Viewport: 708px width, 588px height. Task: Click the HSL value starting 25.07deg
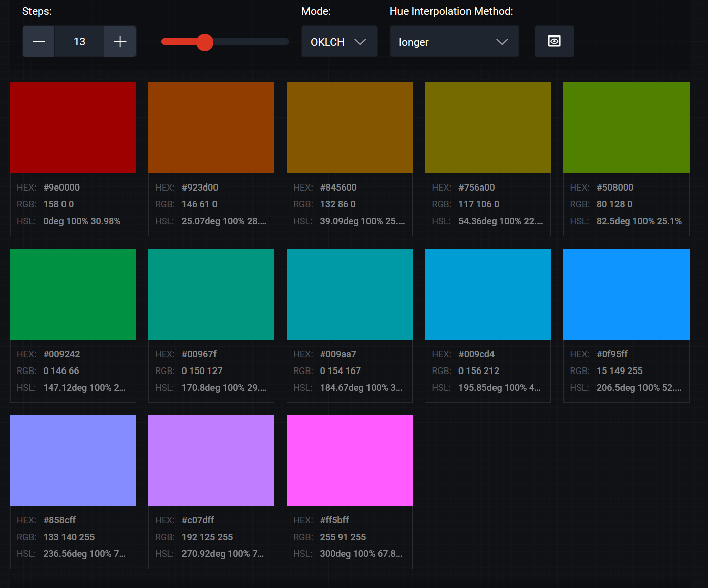click(x=224, y=221)
